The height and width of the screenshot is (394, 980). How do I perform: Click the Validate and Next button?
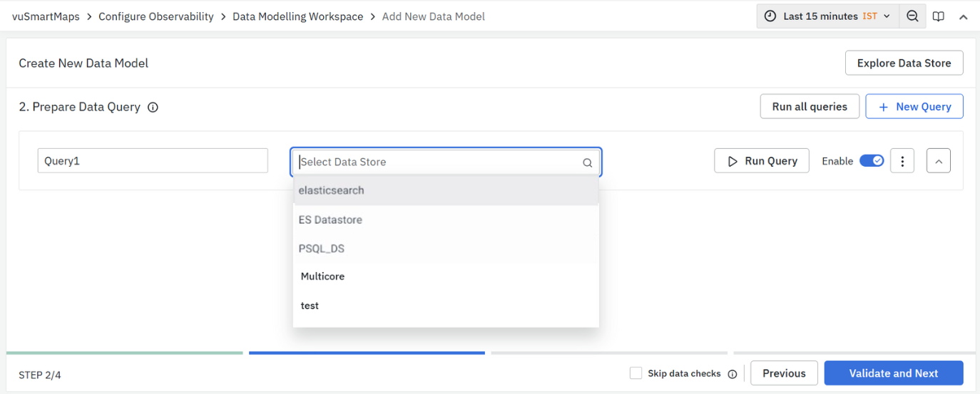tap(893, 373)
